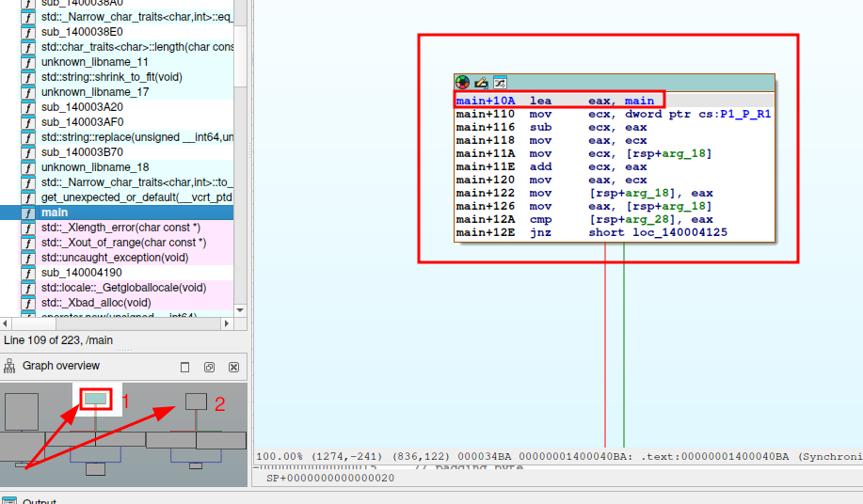Click the node color palette icon

click(x=462, y=83)
